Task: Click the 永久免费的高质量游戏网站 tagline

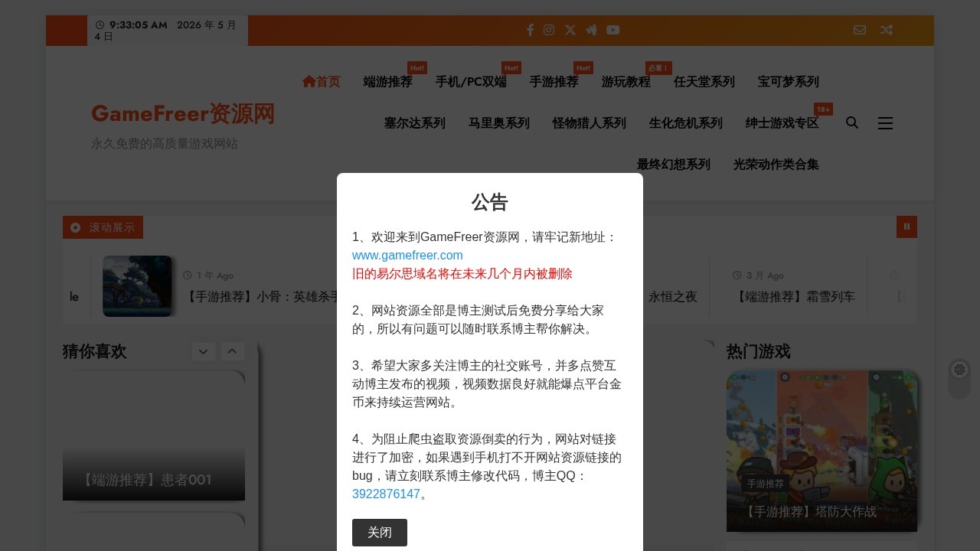Action: pos(165,144)
